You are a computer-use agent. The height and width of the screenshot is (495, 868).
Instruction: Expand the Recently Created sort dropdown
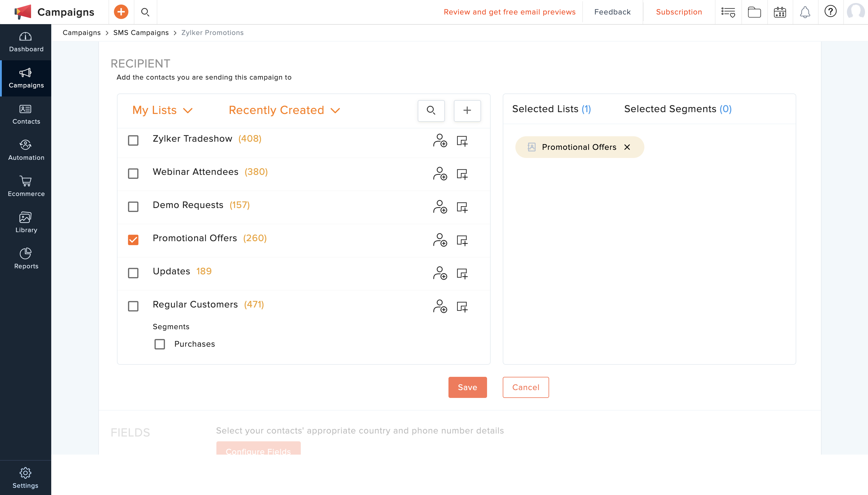pos(285,110)
